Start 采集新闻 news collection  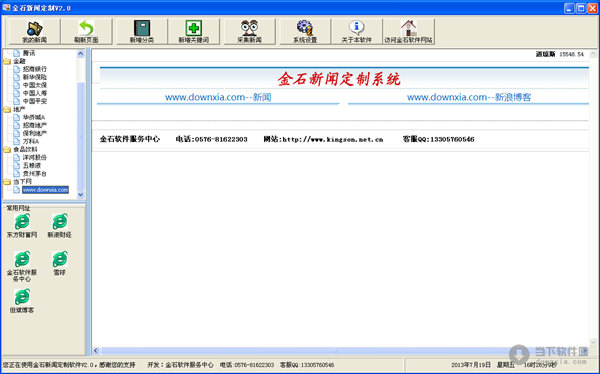click(x=249, y=31)
